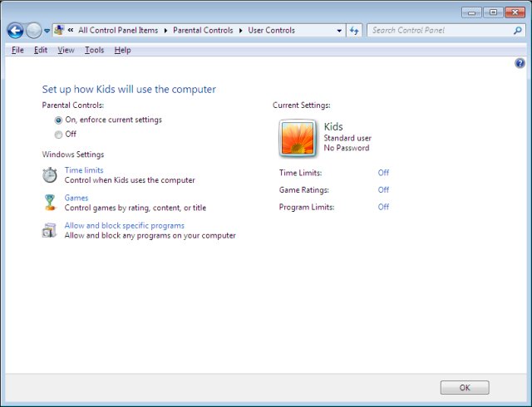Click the Off value for Game Ratings
This screenshot has width=532, height=407.
point(383,189)
